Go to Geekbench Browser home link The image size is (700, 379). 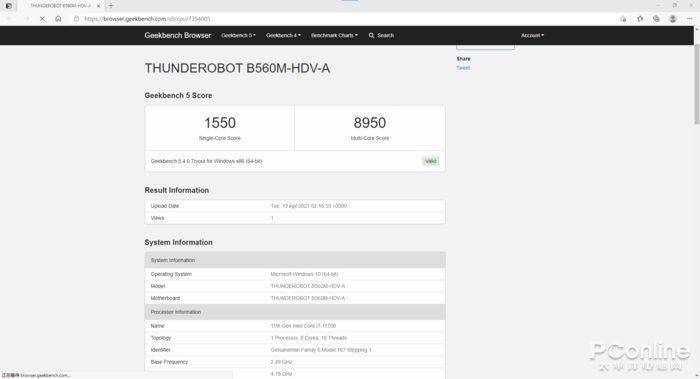click(x=178, y=35)
